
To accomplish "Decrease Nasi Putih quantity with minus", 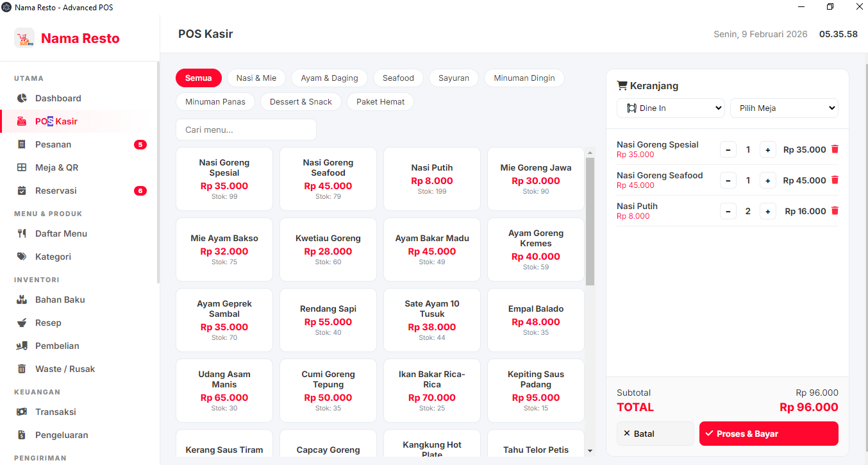I will pyautogui.click(x=728, y=211).
